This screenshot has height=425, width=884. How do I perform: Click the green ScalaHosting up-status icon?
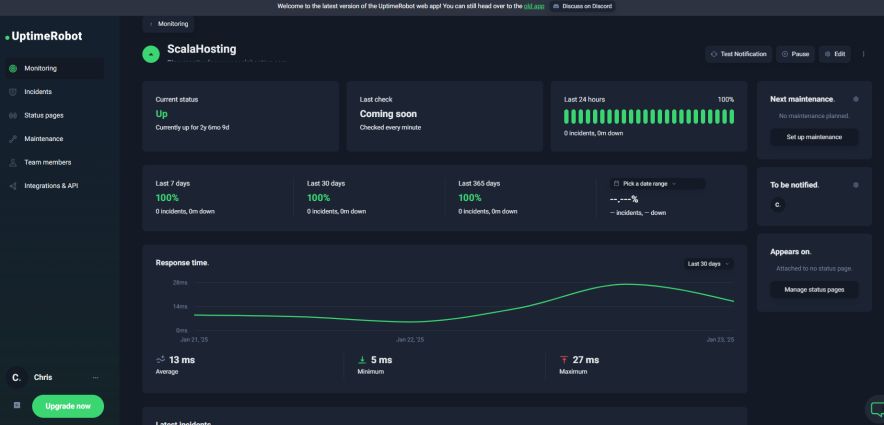tap(151, 54)
